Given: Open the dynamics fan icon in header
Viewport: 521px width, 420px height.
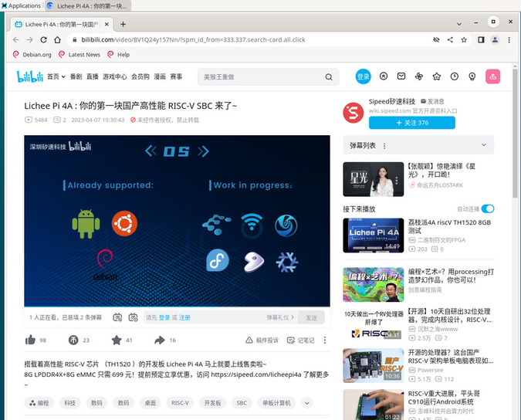Looking at the screenshot, I should [419, 76].
